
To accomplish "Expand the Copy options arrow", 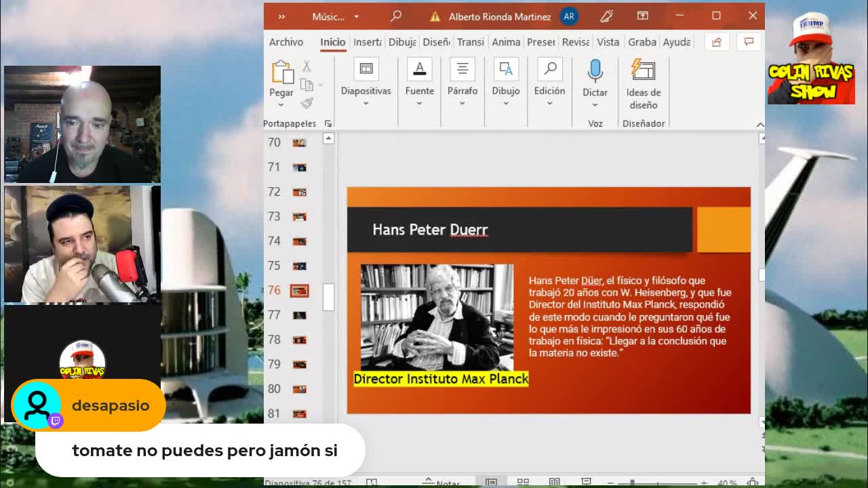I will [x=320, y=85].
